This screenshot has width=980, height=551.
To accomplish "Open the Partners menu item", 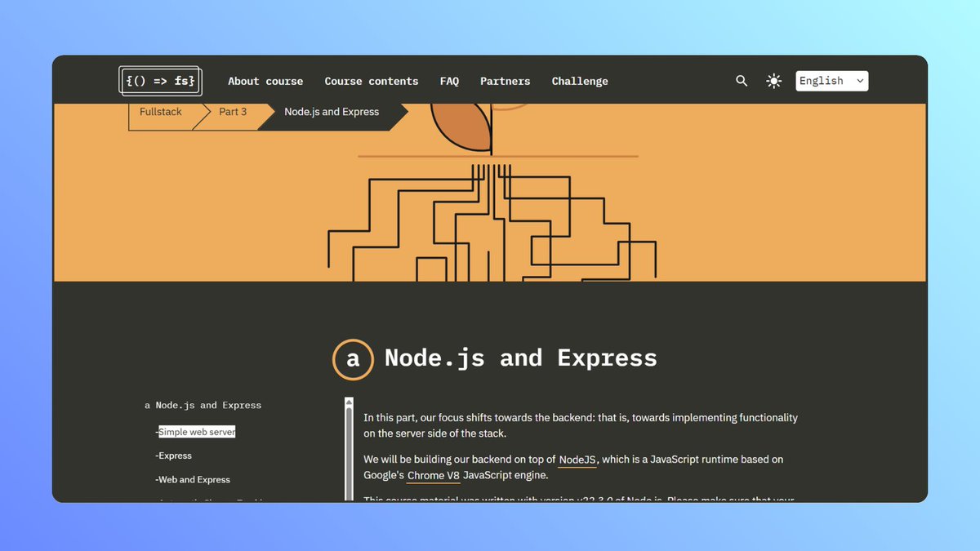I will pyautogui.click(x=505, y=81).
